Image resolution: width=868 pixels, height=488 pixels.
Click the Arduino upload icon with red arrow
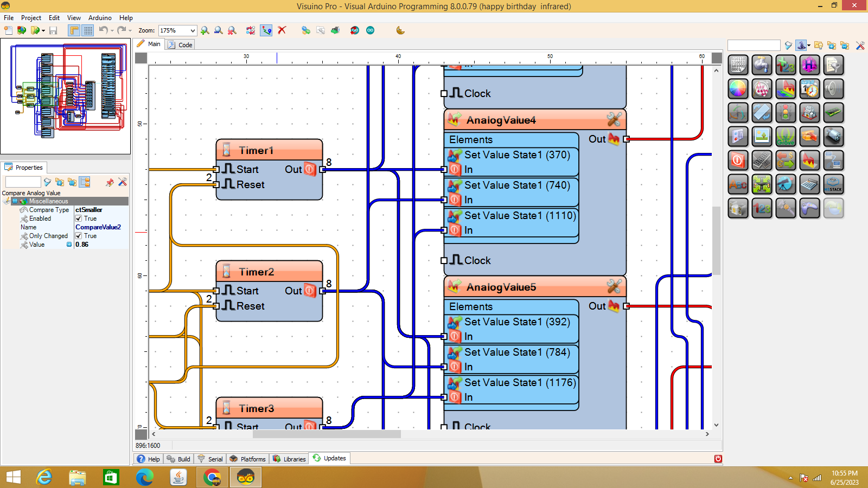point(354,30)
